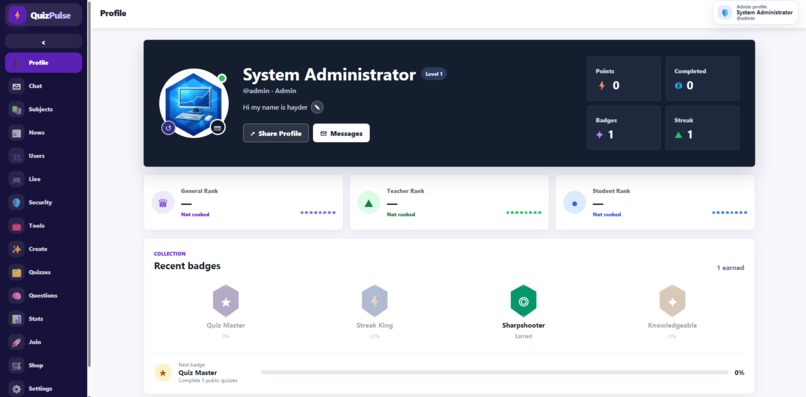Click the Questions brain icon in sidebar
The height and width of the screenshot is (397, 806).
point(17,296)
